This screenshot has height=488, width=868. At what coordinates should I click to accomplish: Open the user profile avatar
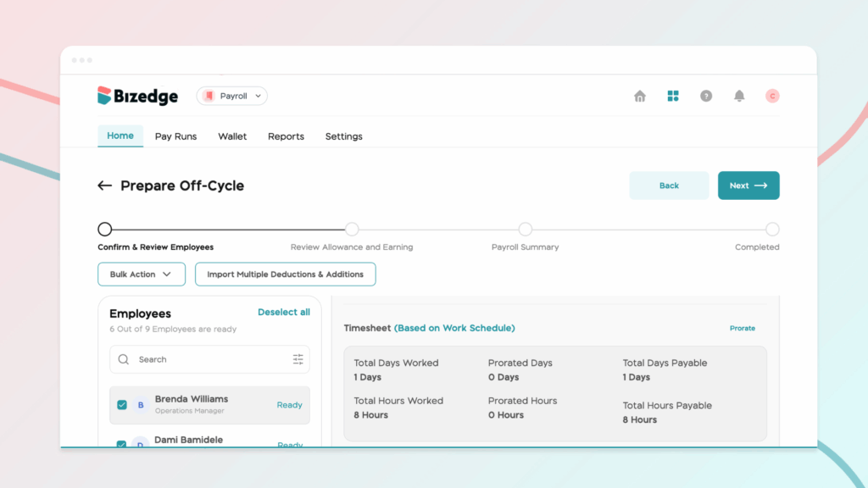click(772, 97)
